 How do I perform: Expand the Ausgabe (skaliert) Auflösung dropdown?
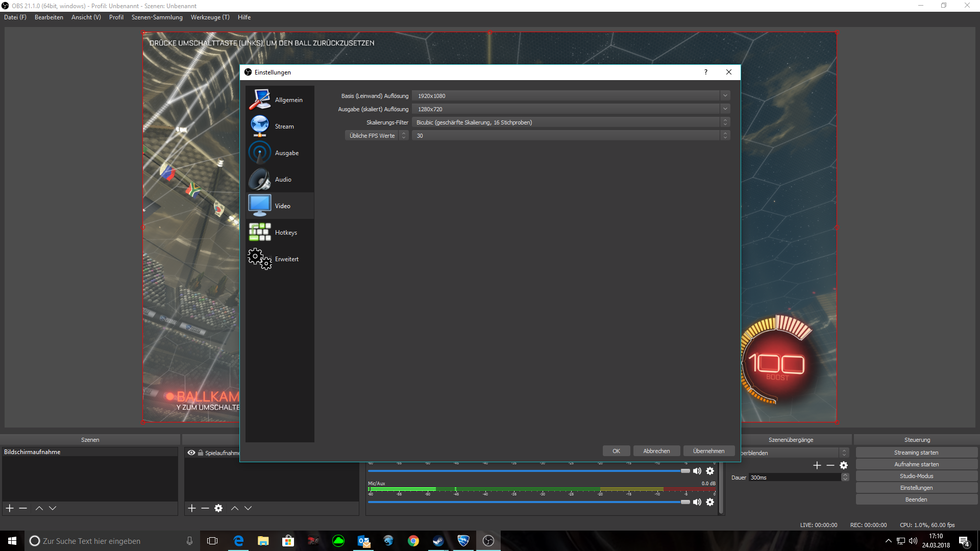[725, 109]
